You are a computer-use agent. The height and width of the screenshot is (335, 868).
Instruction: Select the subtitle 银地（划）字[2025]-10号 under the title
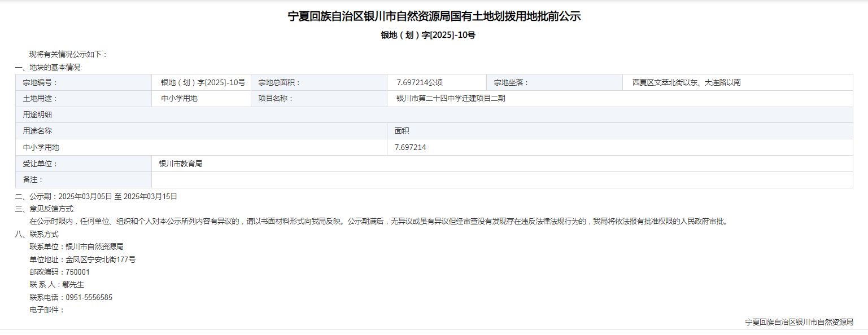point(428,35)
